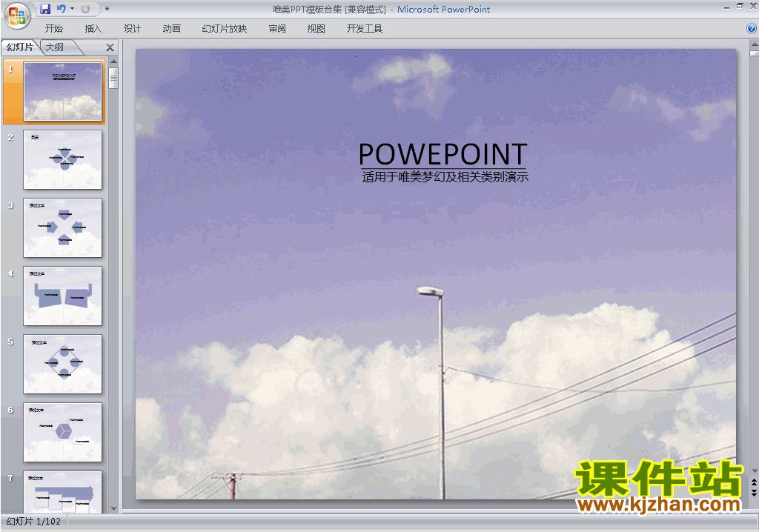The image size is (759, 532).
Task: Click the POWEPOINT title text
Action: click(x=443, y=154)
